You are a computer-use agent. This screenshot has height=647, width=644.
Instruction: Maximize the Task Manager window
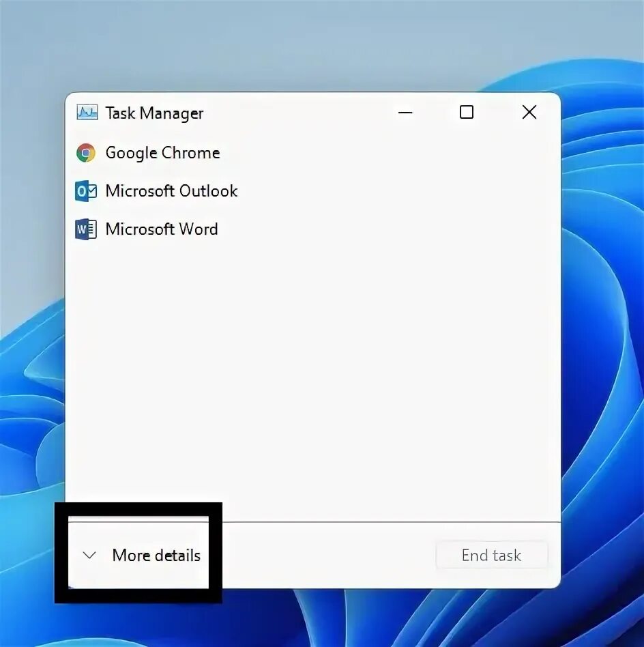tap(467, 112)
